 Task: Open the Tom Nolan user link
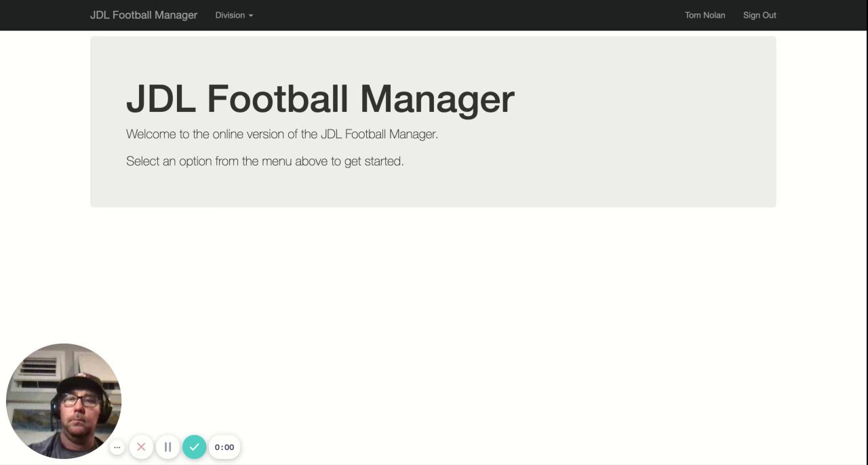705,15
